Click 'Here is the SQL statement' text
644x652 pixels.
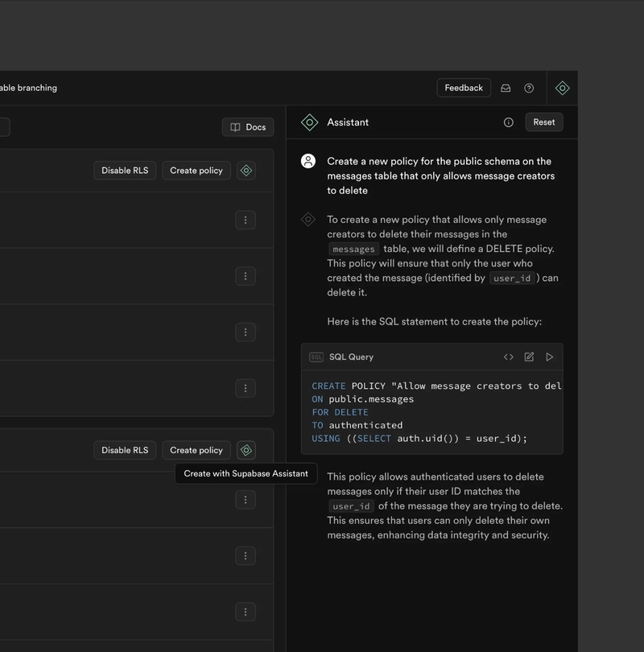tap(435, 322)
